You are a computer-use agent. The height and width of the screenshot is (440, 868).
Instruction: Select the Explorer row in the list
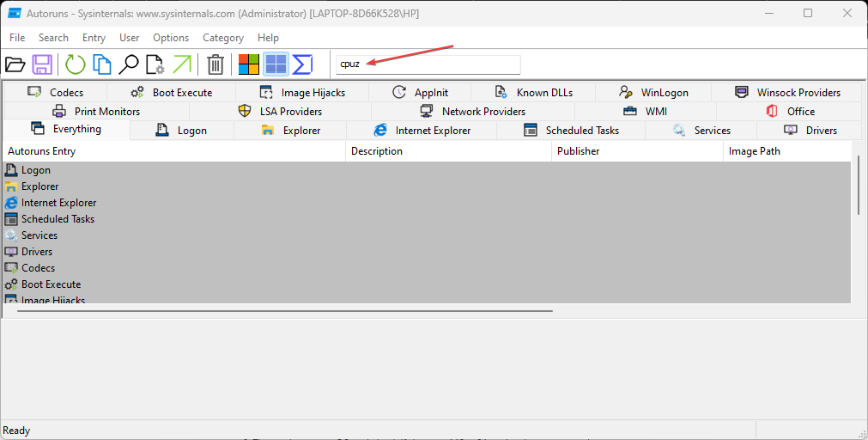(427, 186)
